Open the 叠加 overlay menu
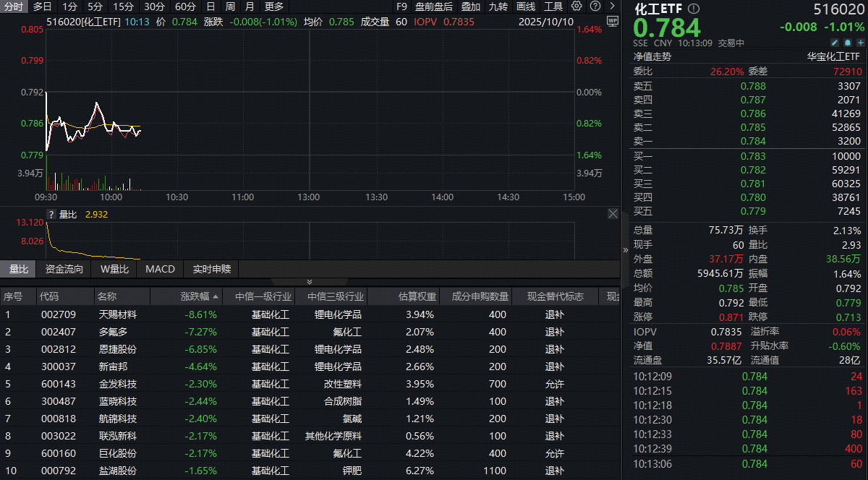The image size is (868, 480). click(x=471, y=7)
